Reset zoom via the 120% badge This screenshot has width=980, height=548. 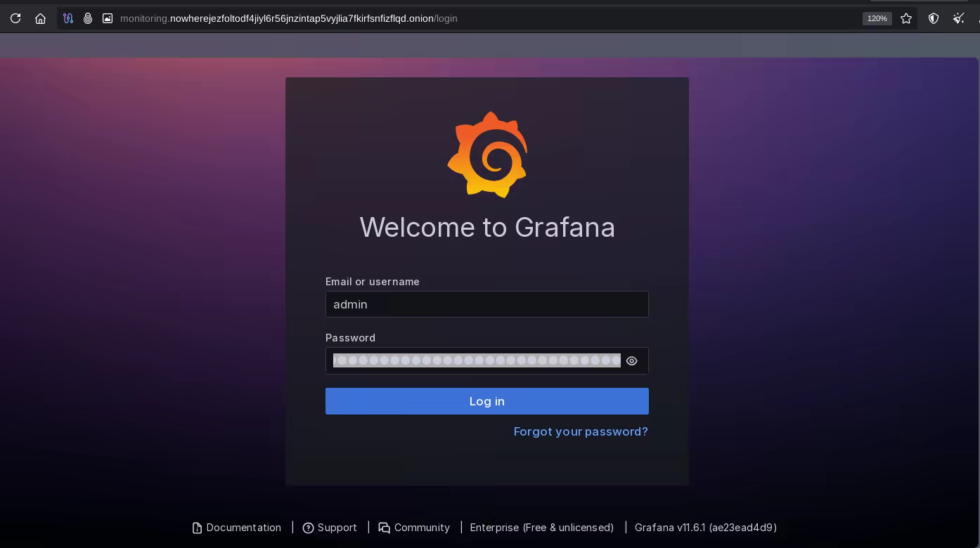[x=877, y=18]
